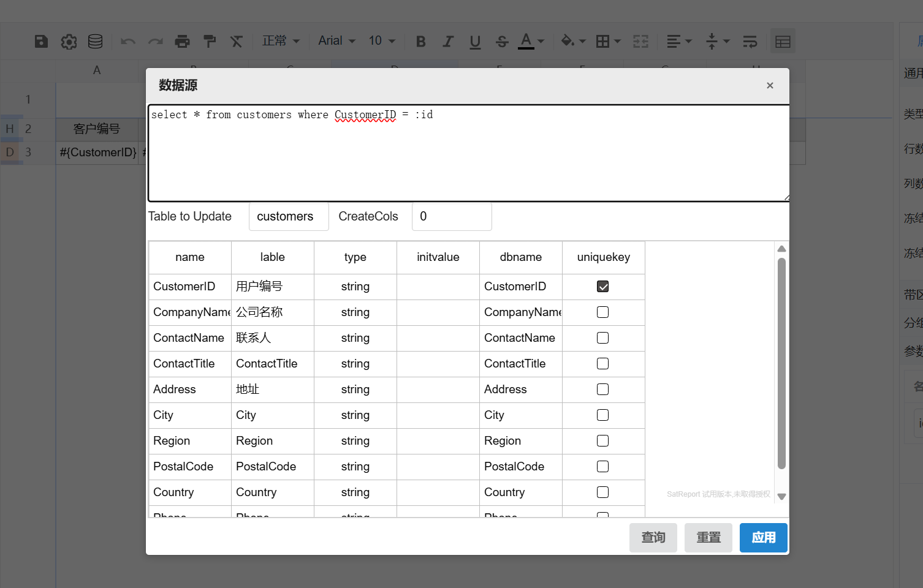Image resolution: width=923 pixels, height=588 pixels.
Task: Click the dbname column header
Action: 521,257
